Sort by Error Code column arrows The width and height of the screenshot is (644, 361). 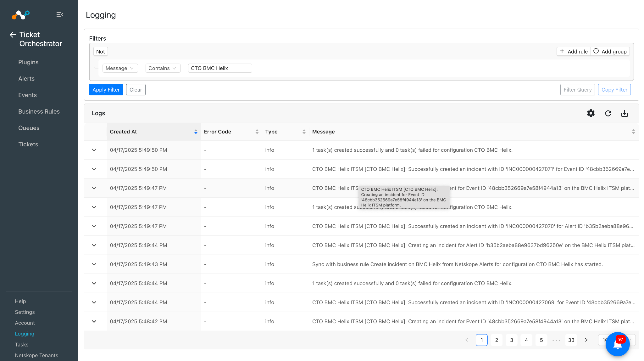point(257,132)
